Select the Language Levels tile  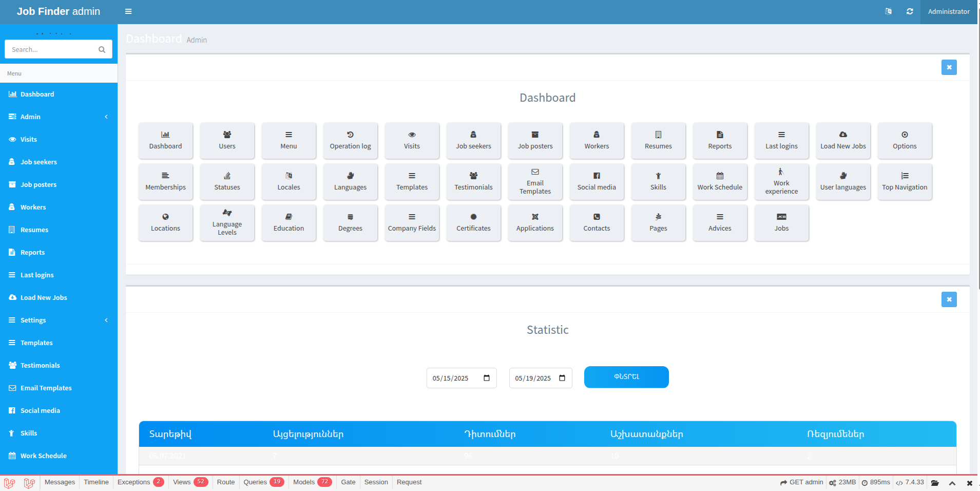click(227, 222)
